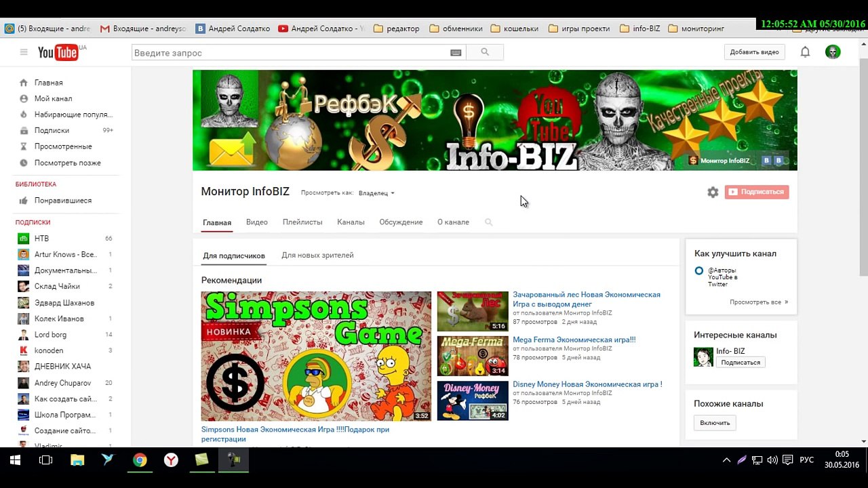This screenshot has width=868, height=488.
Task: Click the Добавить видео button
Action: pyautogui.click(x=754, y=52)
